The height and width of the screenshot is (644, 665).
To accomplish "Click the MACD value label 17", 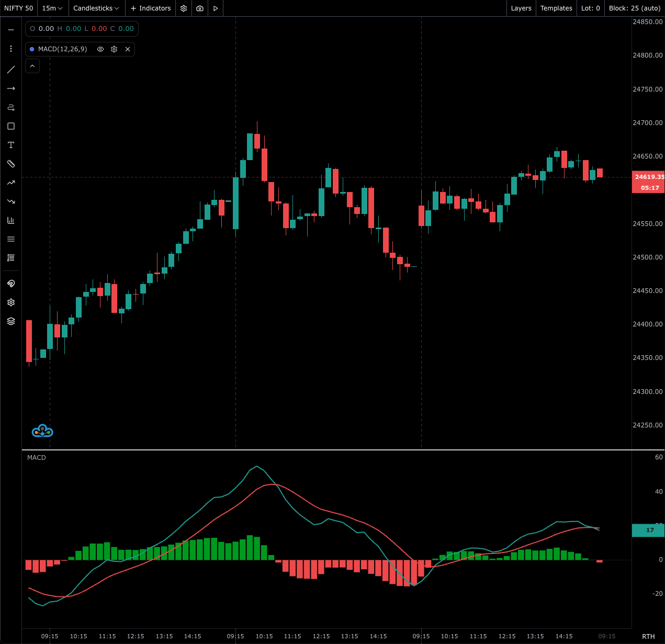I will 648,530.
